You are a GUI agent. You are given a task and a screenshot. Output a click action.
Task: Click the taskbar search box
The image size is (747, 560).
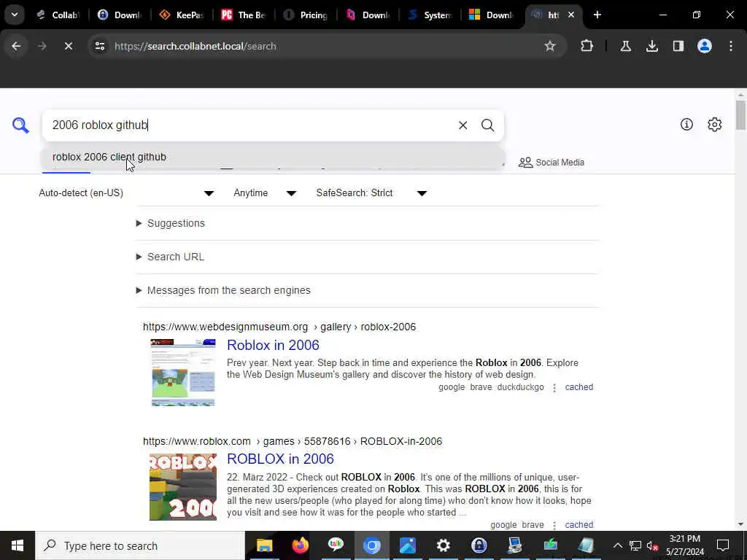coord(140,545)
